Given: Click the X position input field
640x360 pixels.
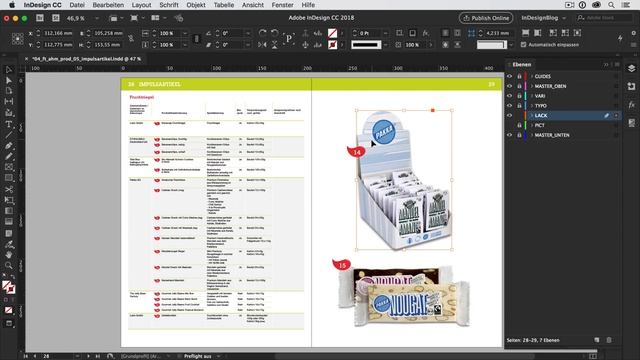Looking at the screenshot, I should [x=58, y=33].
